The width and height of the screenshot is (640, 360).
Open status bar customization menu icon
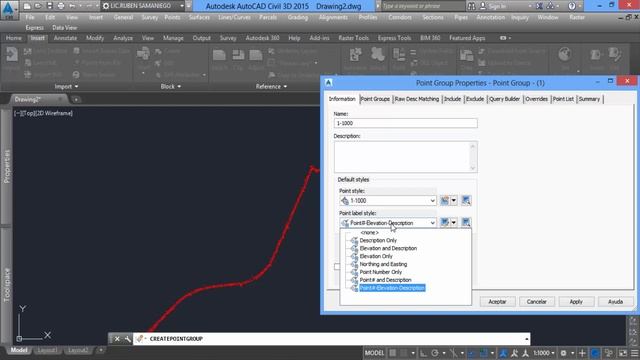pos(635,353)
